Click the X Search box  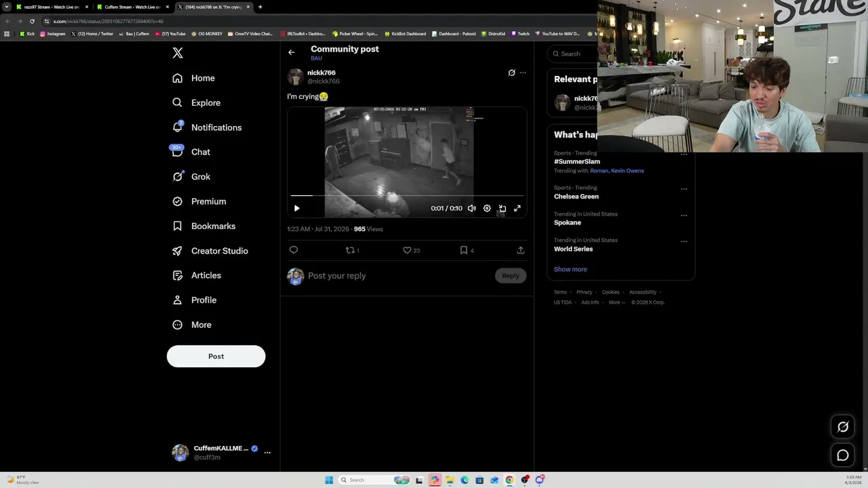(573, 54)
